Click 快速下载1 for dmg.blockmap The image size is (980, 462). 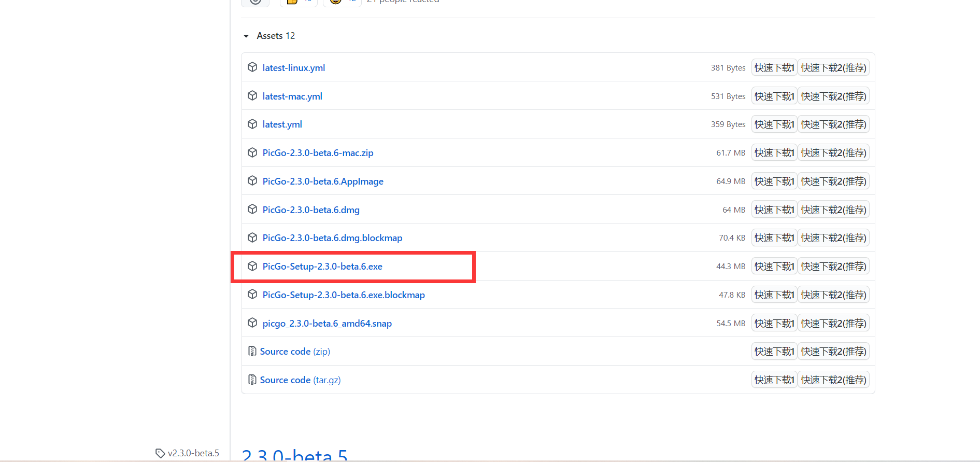point(774,238)
